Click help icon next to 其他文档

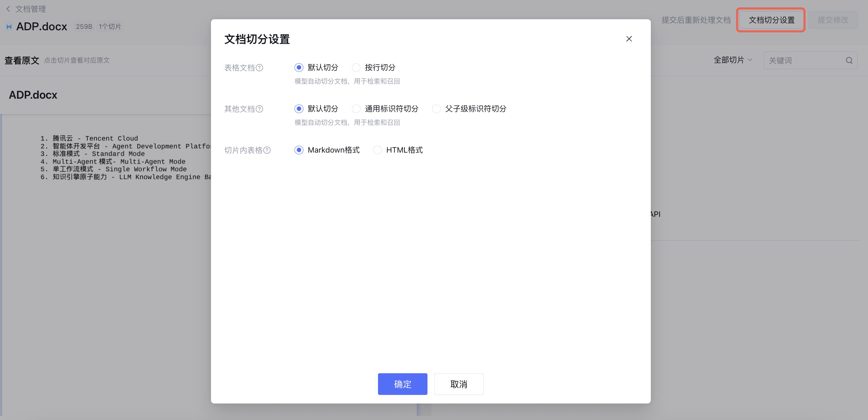(x=260, y=109)
